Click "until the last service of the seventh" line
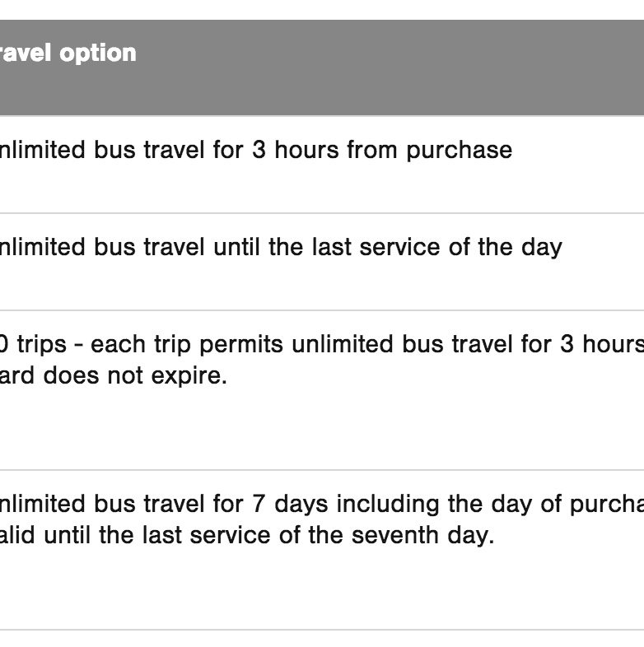 [x=247, y=535]
